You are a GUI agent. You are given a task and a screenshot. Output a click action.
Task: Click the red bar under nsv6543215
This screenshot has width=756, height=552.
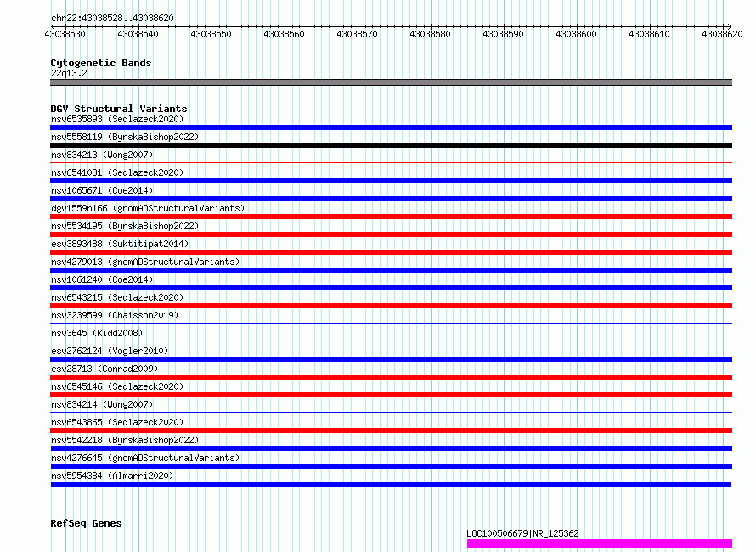pos(391,306)
